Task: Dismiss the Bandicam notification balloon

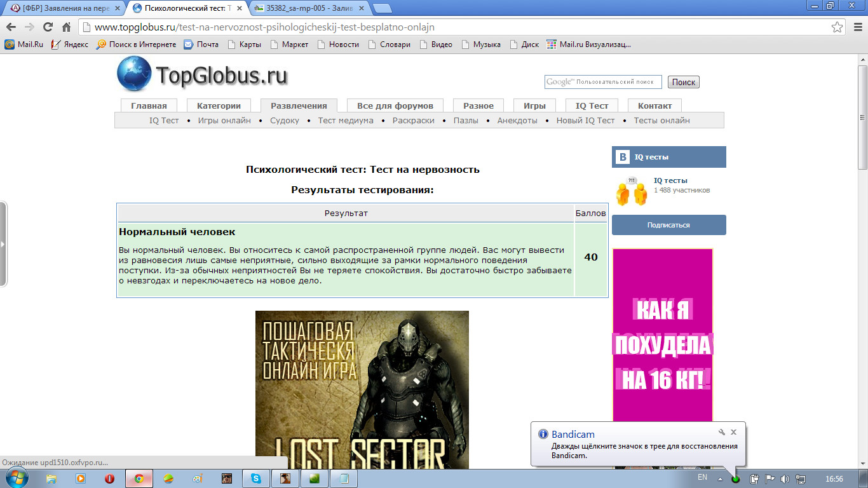Action: (x=733, y=432)
